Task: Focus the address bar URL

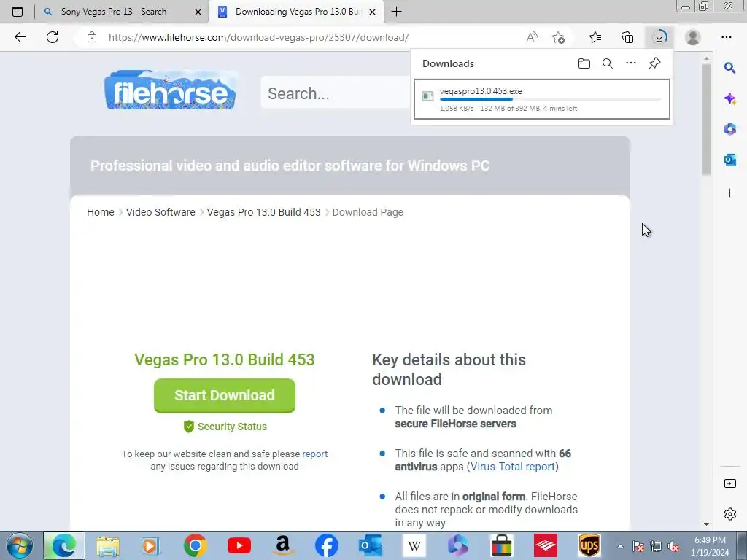Action: point(258,37)
